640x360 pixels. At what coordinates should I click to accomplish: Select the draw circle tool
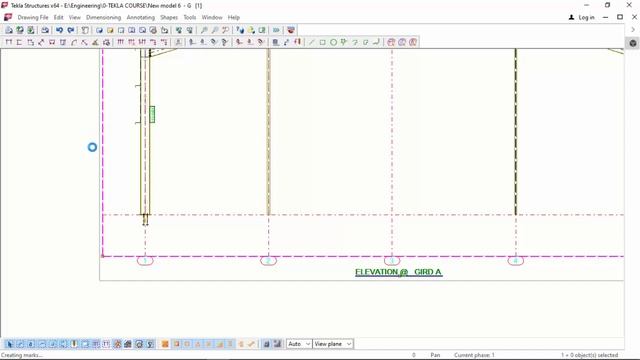point(333,42)
